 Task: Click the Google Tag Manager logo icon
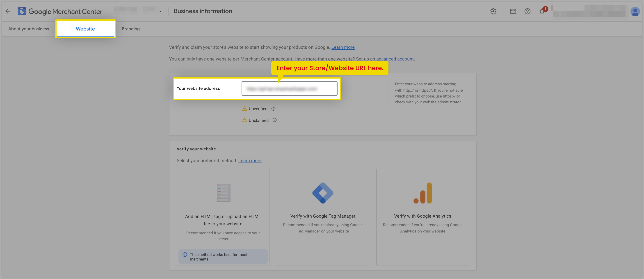[322, 193]
